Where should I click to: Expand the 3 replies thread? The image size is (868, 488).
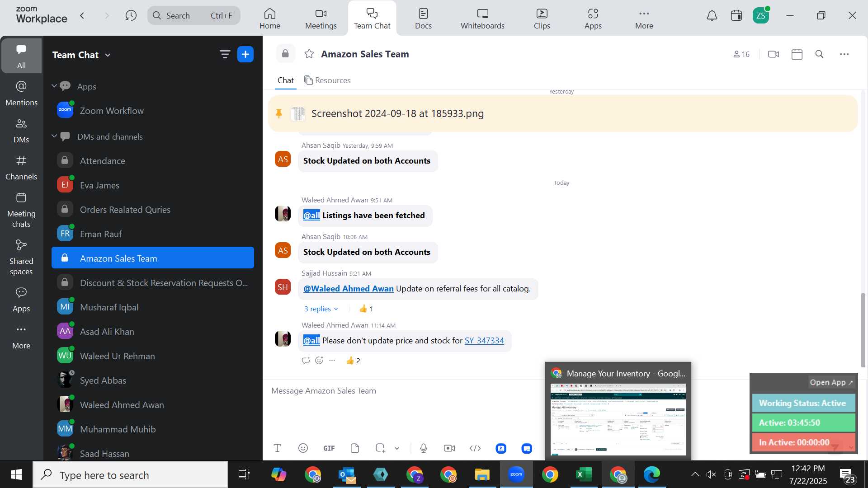[x=321, y=309]
